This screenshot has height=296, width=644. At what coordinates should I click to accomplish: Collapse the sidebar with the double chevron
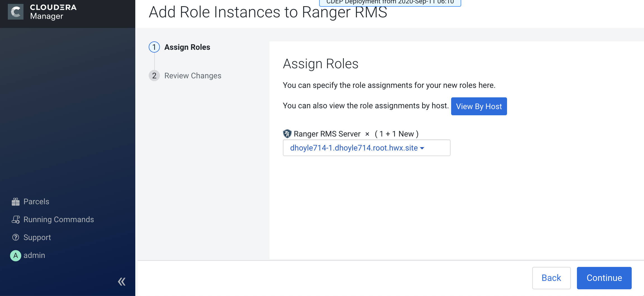(122, 281)
